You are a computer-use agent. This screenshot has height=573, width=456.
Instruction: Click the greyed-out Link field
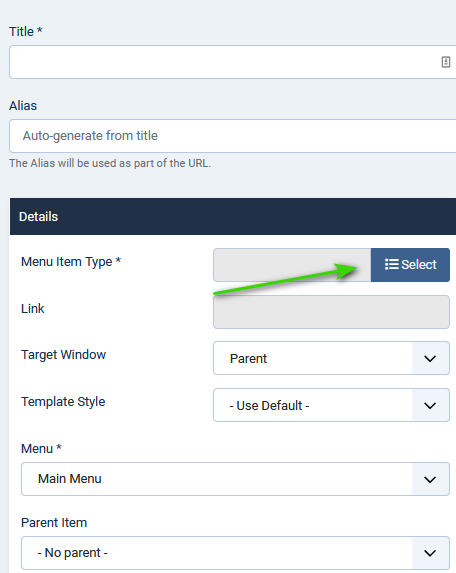pyautogui.click(x=331, y=312)
